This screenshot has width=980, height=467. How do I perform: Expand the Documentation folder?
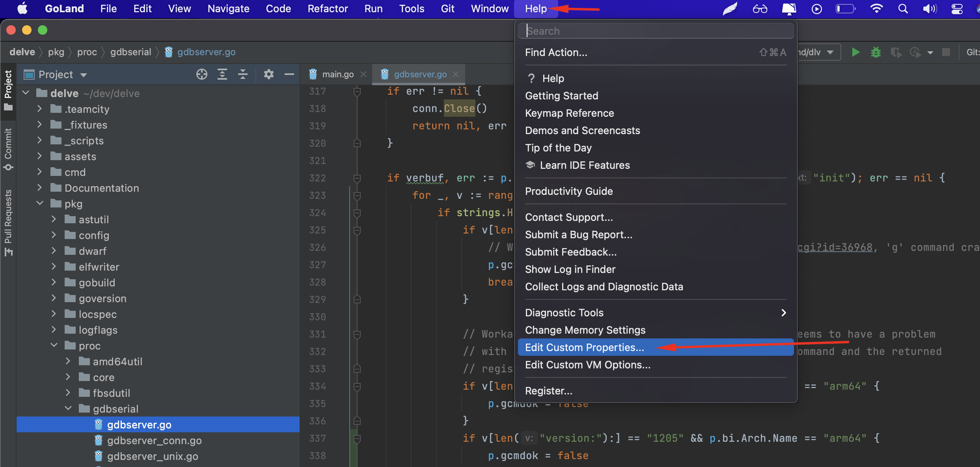pos(39,188)
